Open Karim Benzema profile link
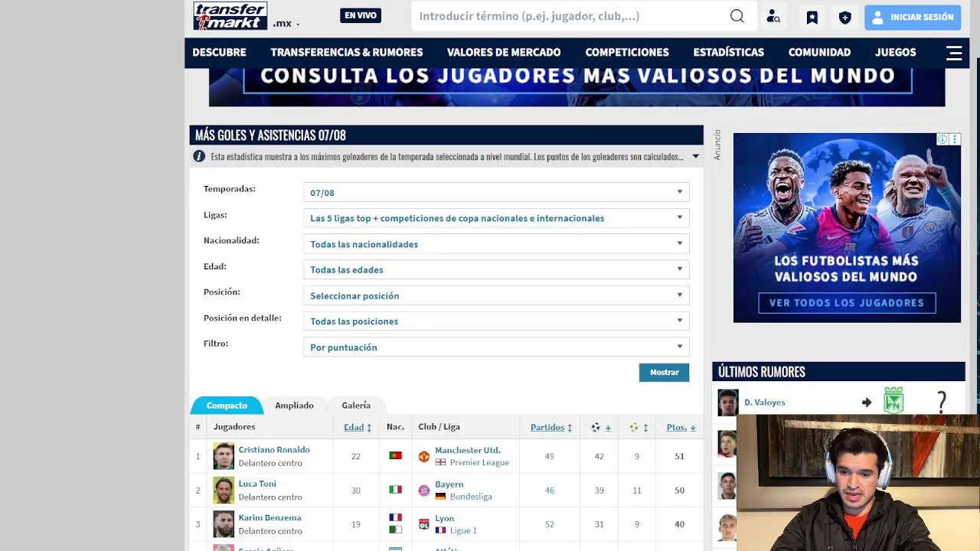 coord(269,518)
